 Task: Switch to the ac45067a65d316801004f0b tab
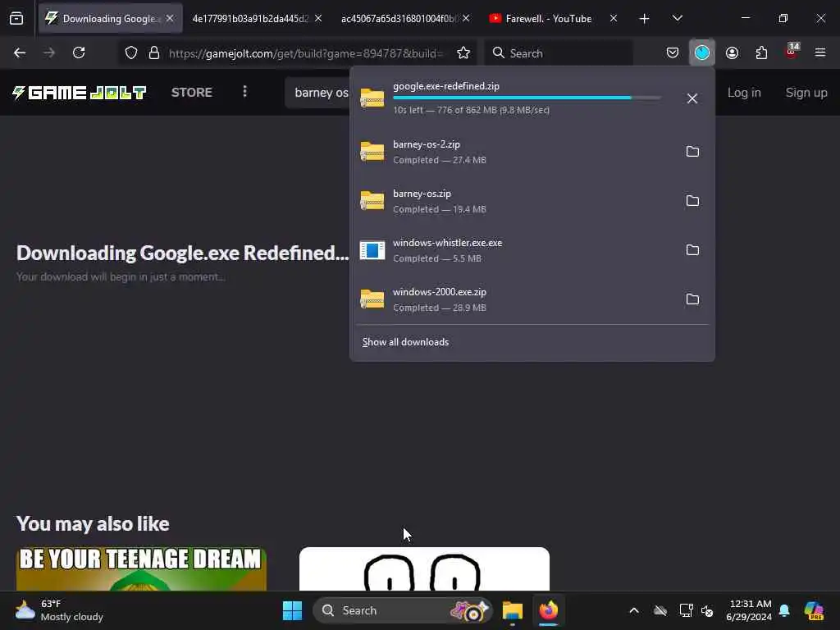(x=399, y=19)
